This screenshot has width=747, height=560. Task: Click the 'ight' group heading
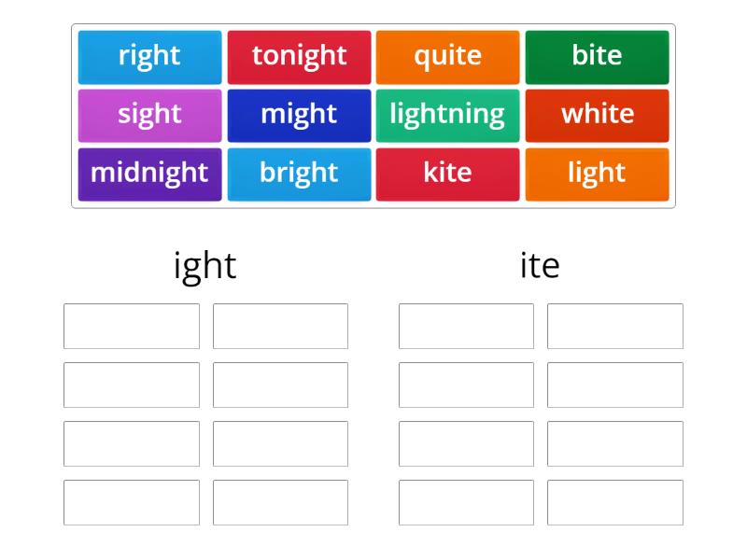[205, 266]
